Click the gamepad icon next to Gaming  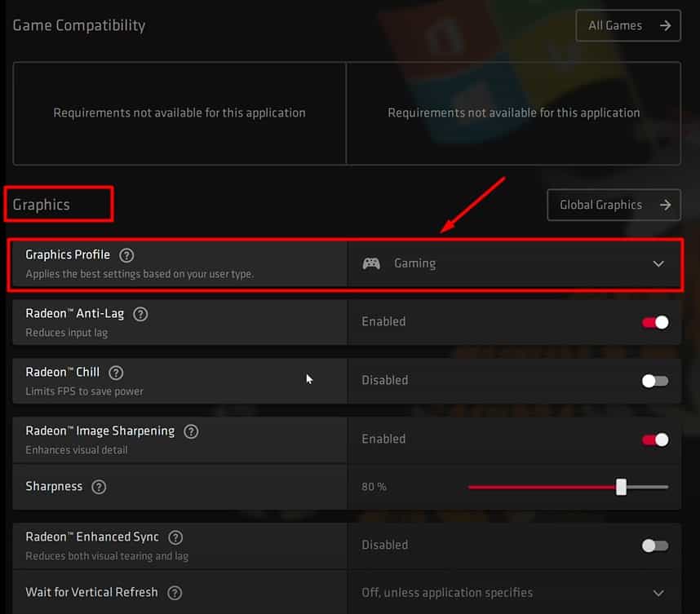coord(371,263)
